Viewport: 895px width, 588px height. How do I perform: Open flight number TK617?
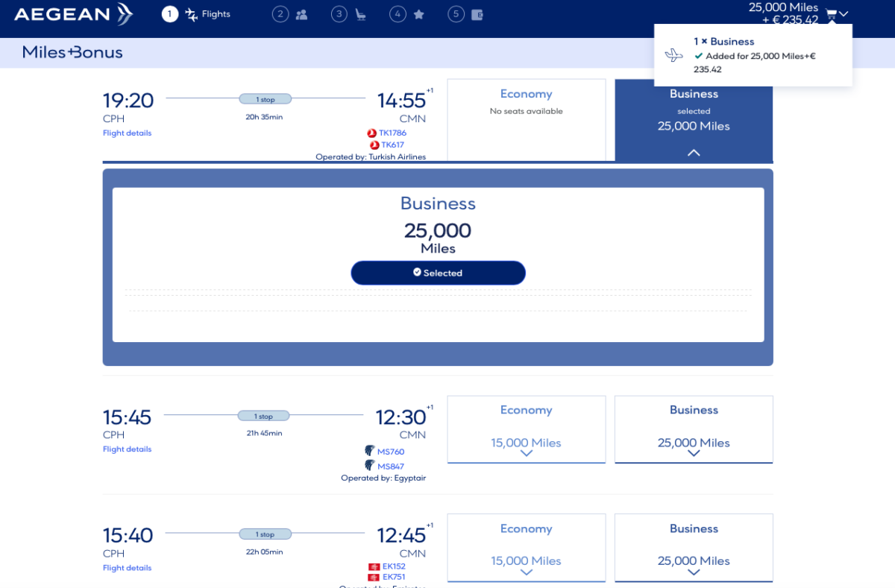point(392,145)
